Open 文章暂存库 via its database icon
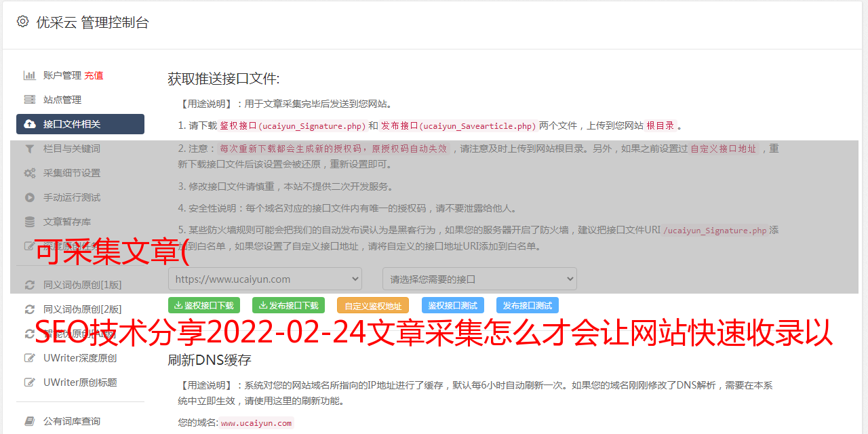 [30, 222]
